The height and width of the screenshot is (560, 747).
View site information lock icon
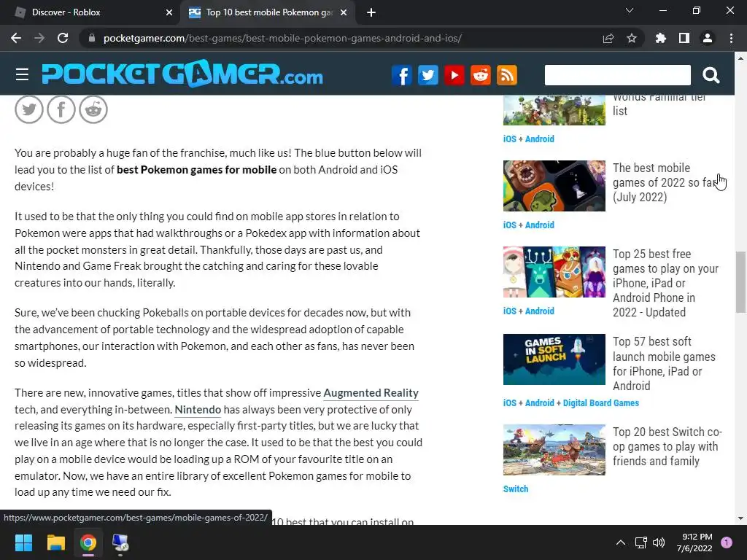coord(92,38)
